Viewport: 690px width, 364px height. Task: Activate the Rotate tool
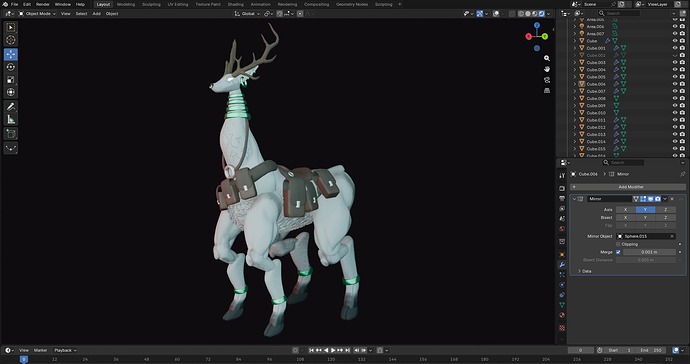pyautogui.click(x=11, y=67)
